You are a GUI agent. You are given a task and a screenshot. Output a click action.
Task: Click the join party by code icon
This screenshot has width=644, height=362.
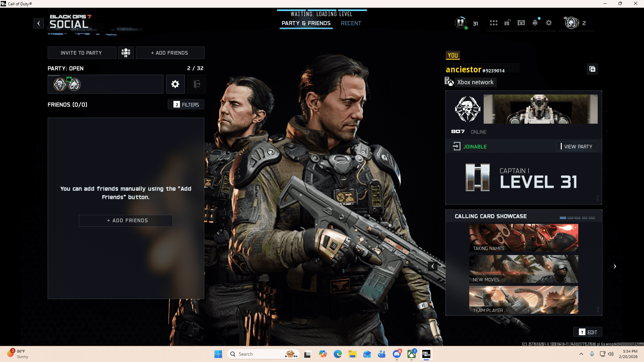coord(126,53)
